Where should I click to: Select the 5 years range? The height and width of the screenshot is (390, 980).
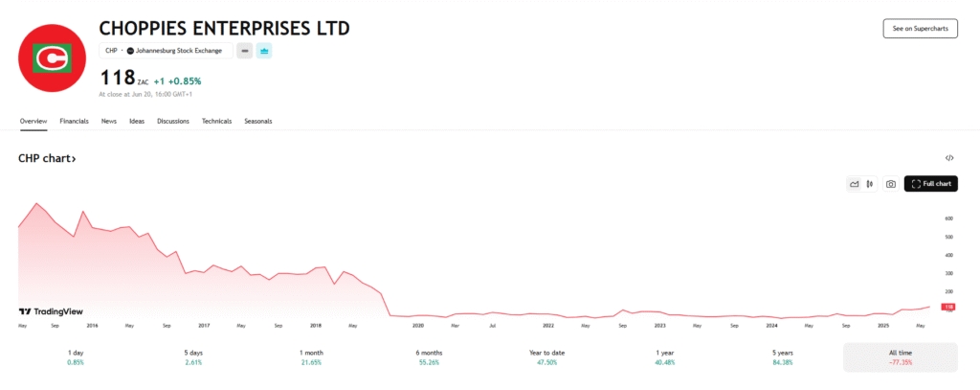point(782,357)
